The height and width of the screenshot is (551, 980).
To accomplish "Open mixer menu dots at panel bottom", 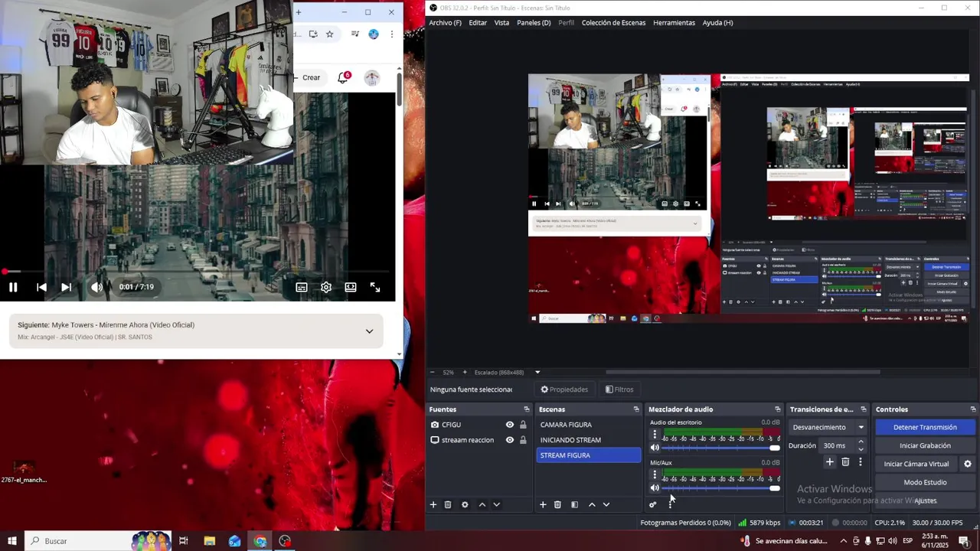I will click(x=671, y=505).
